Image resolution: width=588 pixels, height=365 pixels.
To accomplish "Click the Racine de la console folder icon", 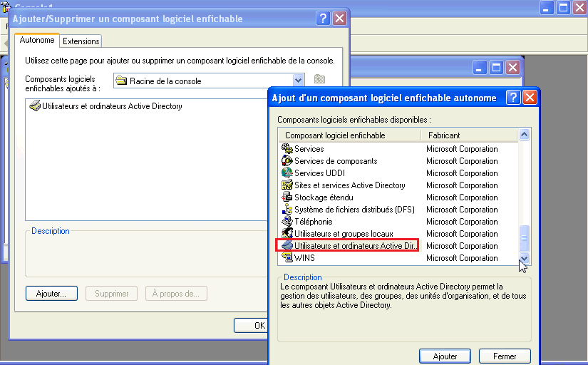I will (121, 81).
